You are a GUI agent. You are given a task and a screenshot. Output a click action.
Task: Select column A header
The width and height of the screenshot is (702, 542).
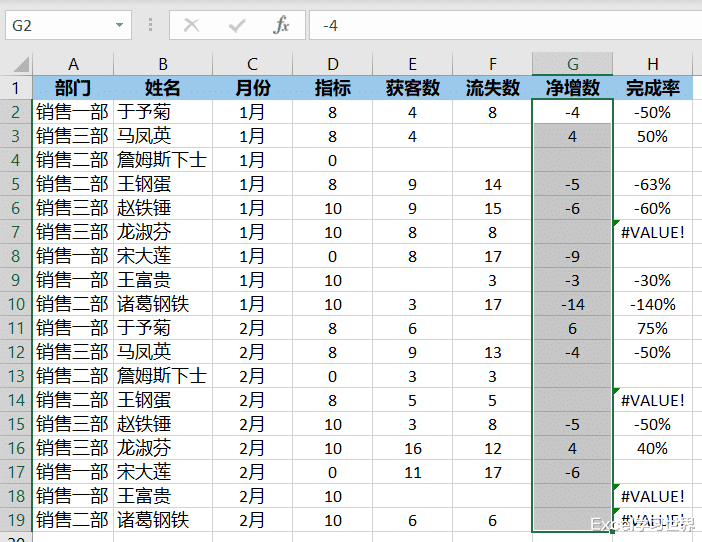pos(73,64)
